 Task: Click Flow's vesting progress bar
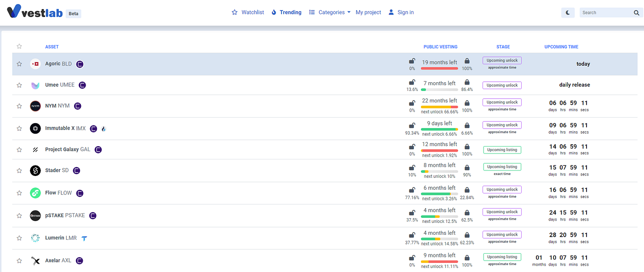point(439,194)
